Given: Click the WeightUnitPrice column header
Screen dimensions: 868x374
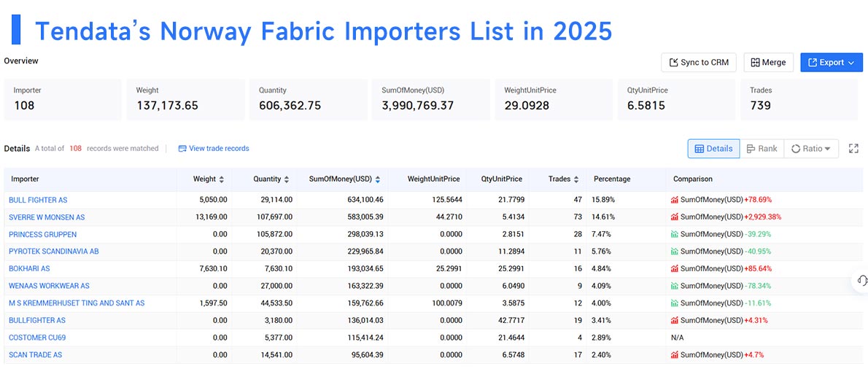Looking at the screenshot, I should (x=433, y=179).
